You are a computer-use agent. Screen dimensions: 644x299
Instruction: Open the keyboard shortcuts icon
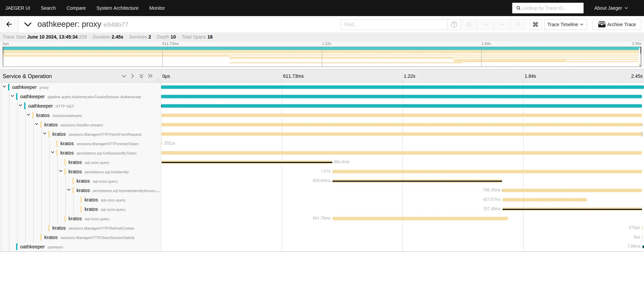[535, 24]
